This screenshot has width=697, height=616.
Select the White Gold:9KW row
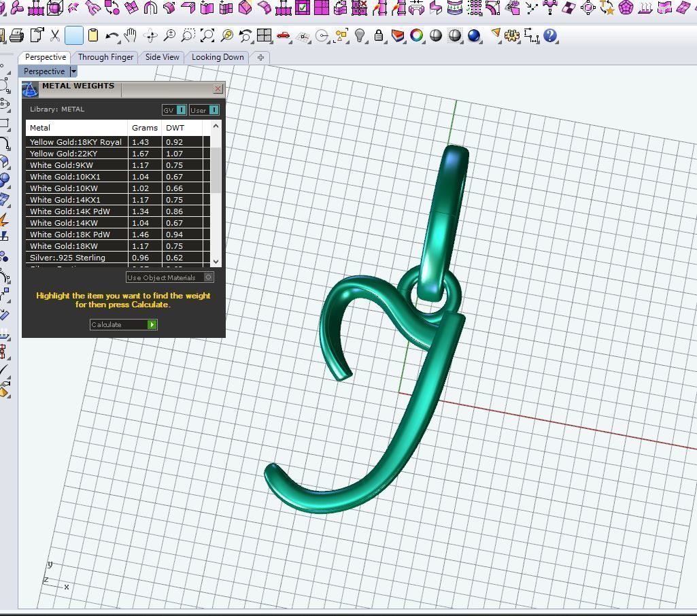click(x=118, y=165)
